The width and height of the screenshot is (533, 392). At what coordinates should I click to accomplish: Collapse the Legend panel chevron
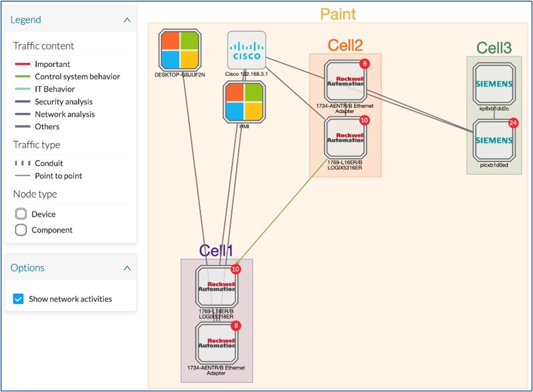127,20
